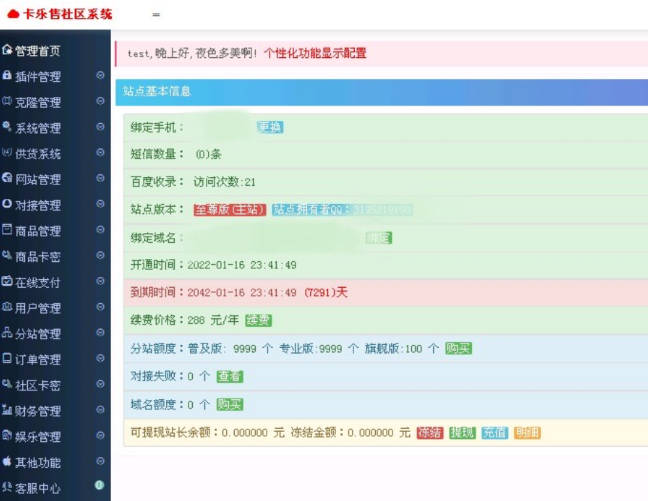Click 更换 button next to 绑定手机

click(x=270, y=127)
